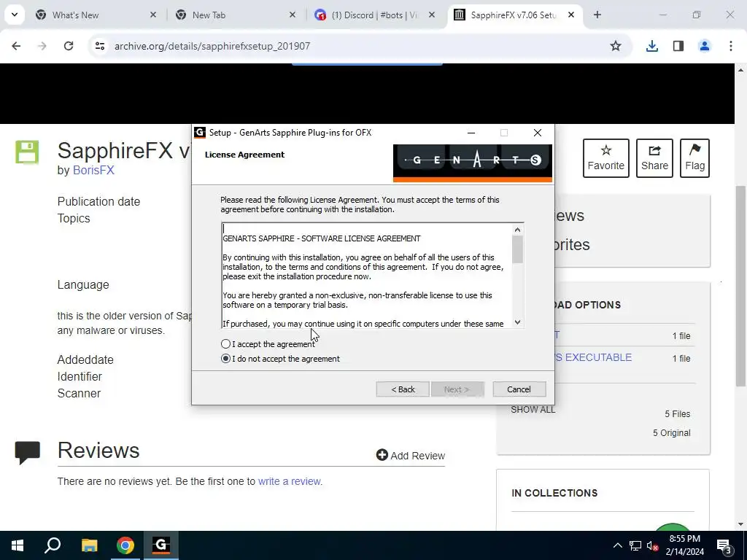Click the Flag button on archive page
This screenshot has width=747, height=560.
coord(694,158)
